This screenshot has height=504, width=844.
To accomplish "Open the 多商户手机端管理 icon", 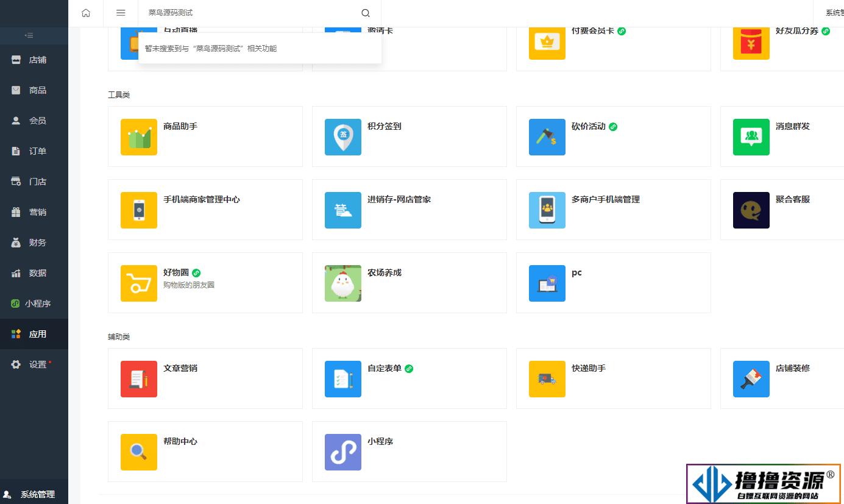I will click(547, 210).
